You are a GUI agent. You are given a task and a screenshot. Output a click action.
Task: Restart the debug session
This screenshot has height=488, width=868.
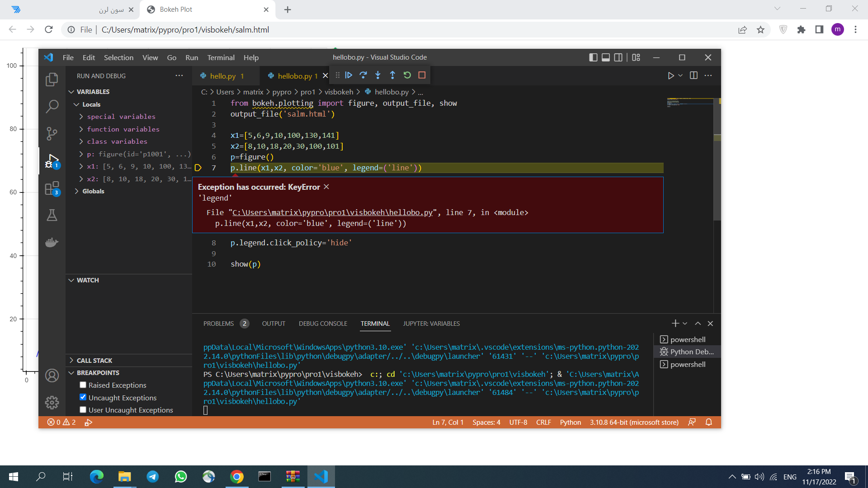pos(407,75)
